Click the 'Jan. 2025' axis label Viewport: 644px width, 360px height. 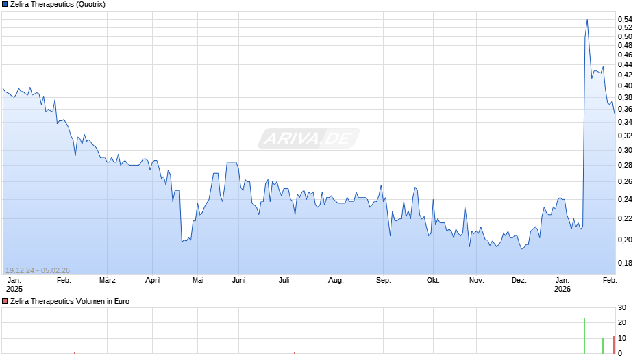pyautogui.click(x=14, y=285)
